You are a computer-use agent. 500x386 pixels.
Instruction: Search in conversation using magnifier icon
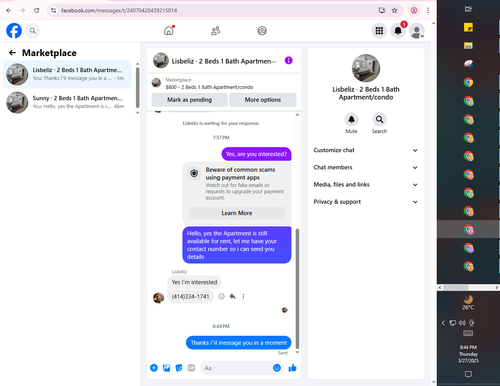[379, 119]
